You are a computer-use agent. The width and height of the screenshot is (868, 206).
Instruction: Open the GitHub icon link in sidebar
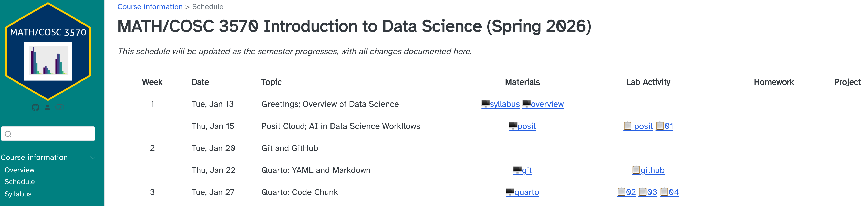35,107
